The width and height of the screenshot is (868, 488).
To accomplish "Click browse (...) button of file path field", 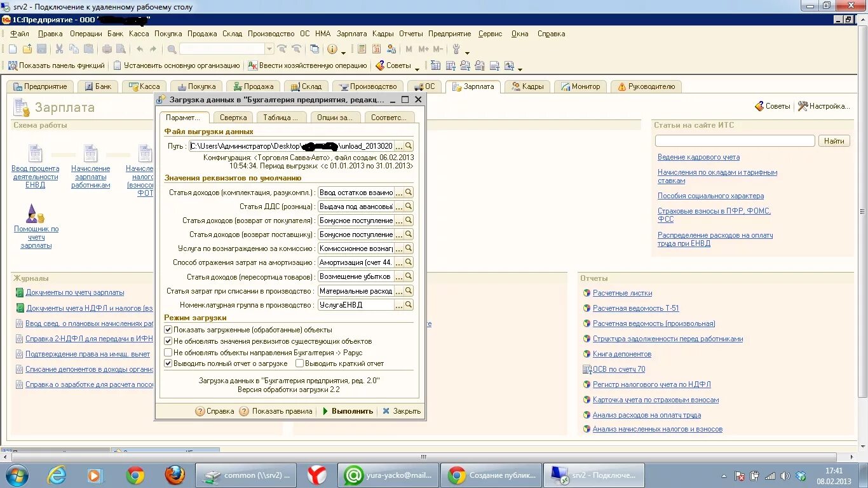I will click(399, 146).
